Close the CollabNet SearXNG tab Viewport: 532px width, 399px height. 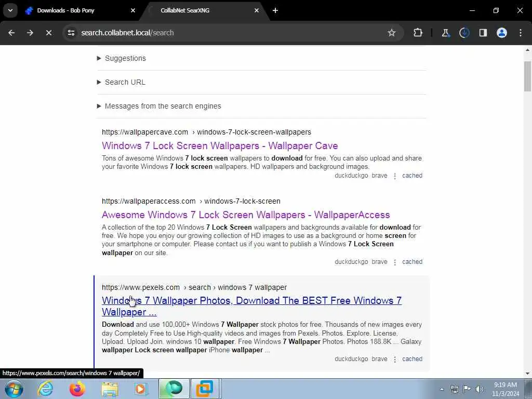coord(257,10)
